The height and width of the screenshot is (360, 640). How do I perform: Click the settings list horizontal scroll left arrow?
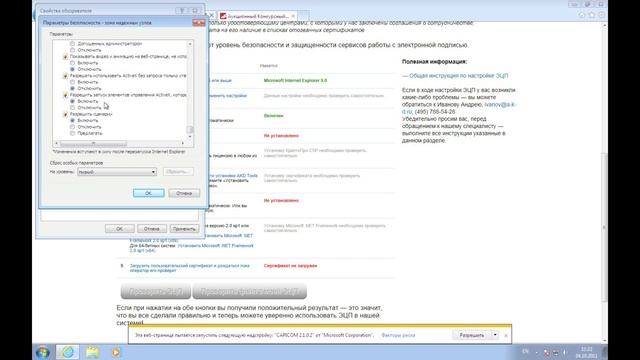(x=56, y=143)
